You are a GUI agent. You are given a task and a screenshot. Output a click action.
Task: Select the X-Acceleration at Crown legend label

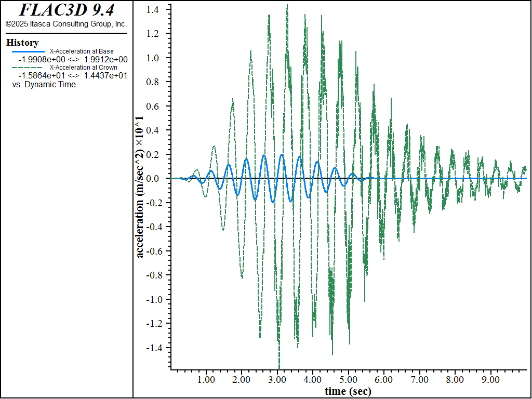[x=83, y=68]
